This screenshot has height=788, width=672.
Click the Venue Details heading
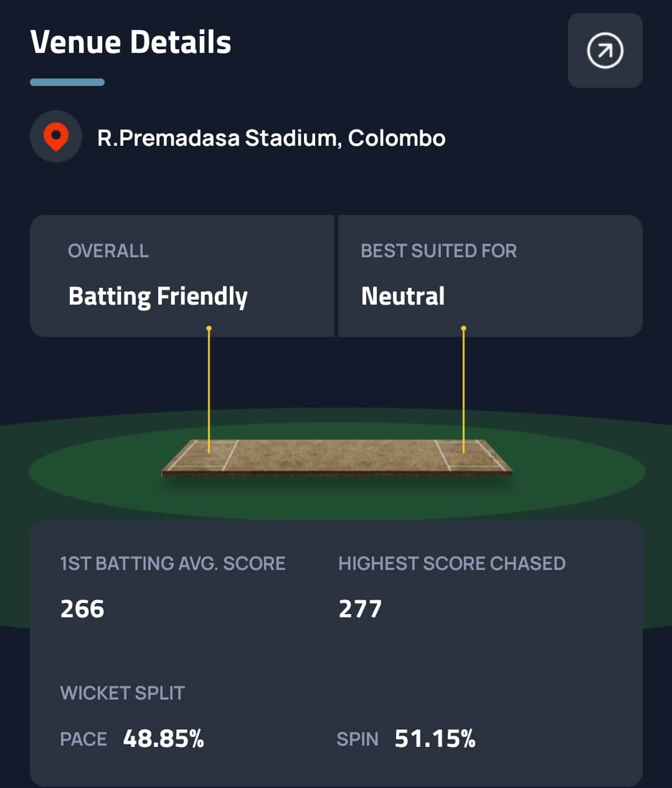(x=131, y=42)
